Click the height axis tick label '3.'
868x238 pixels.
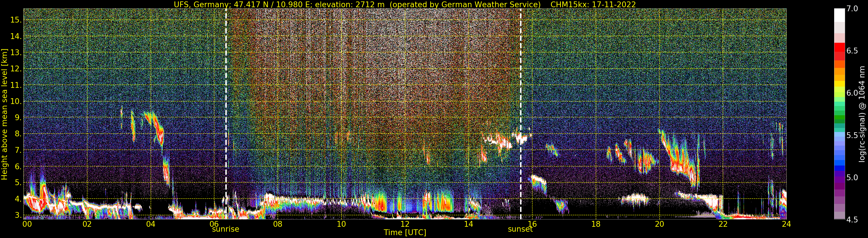coord(18,215)
